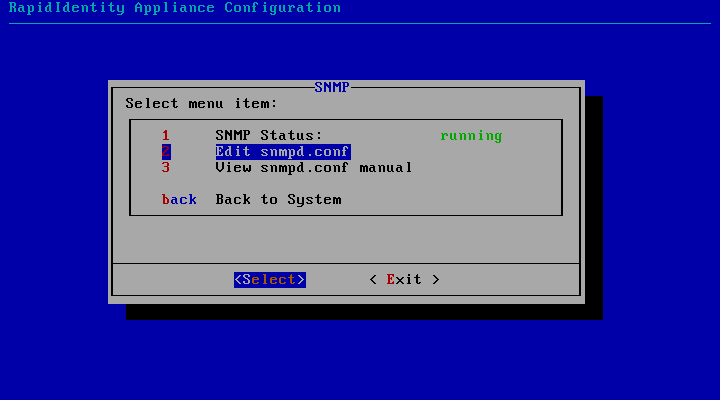Click RapidIdentity Appliance Configuration header
The width and height of the screenshot is (720, 400).
pos(175,8)
